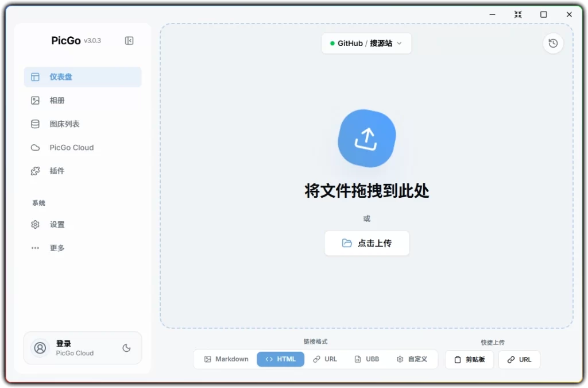Screen dimensions: 588x388
Task: Open upload history with the clock icon
Action: click(x=553, y=43)
